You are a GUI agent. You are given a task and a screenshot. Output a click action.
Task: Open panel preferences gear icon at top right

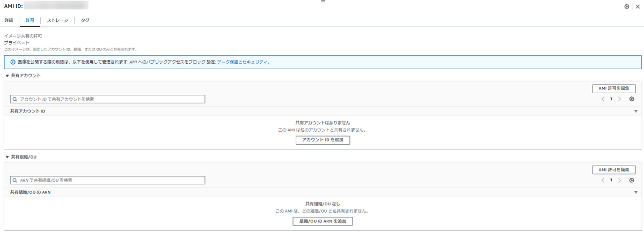(627, 6)
